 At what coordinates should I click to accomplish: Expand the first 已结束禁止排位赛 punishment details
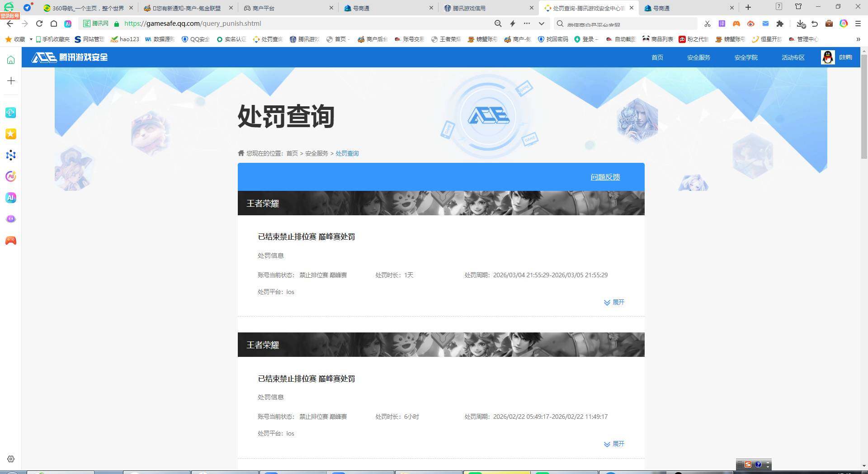[x=614, y=302]
